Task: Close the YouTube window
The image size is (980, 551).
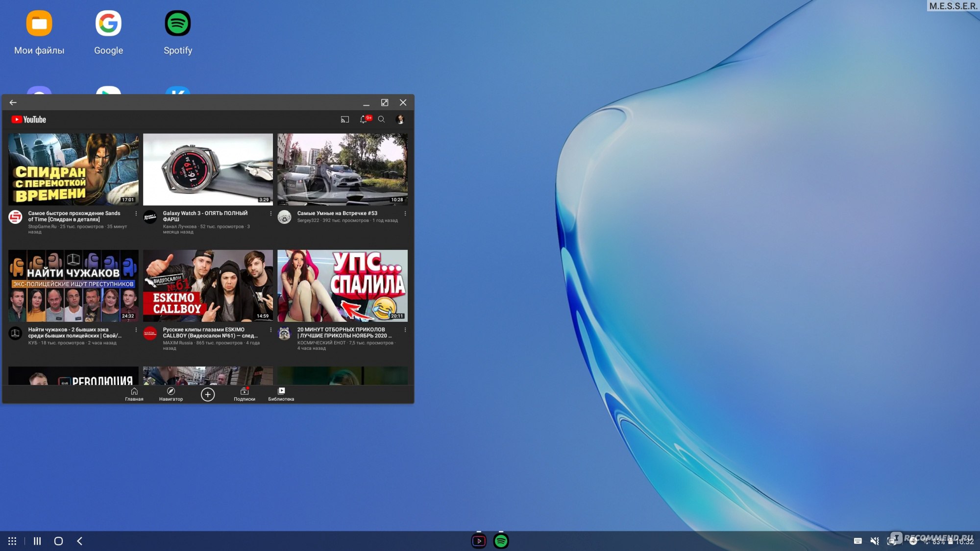Action: 403,102
